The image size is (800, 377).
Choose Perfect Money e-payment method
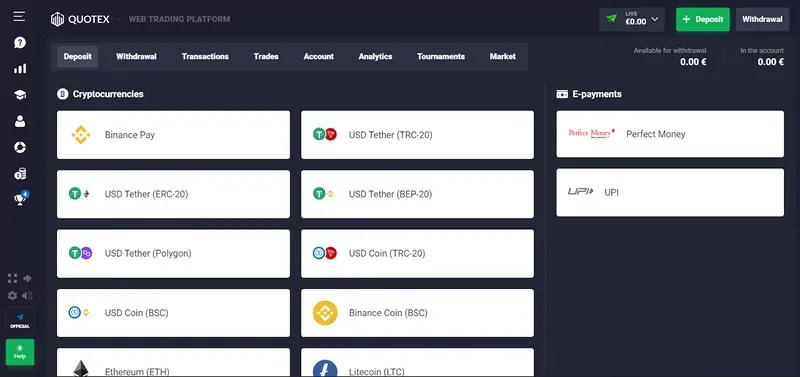click(x=670, y=134)
